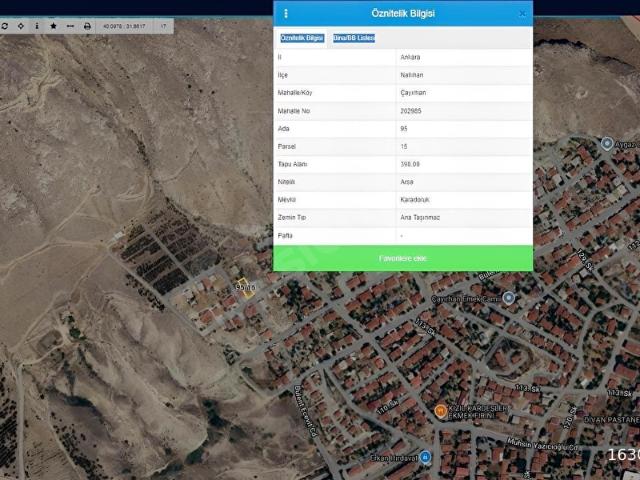Screen dimensions: 640x480
Task: Click the Mahalle No value 202985
Action: (x=411, y=111)
